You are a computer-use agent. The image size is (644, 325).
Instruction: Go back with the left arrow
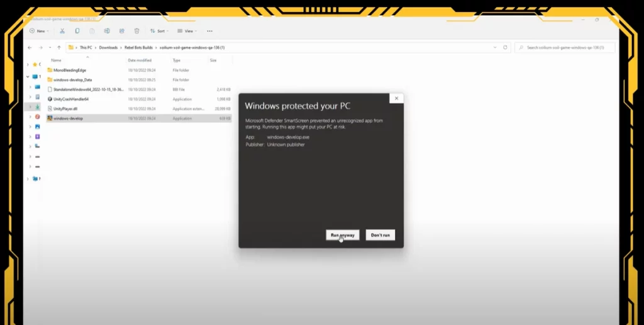tap(30, 48)
